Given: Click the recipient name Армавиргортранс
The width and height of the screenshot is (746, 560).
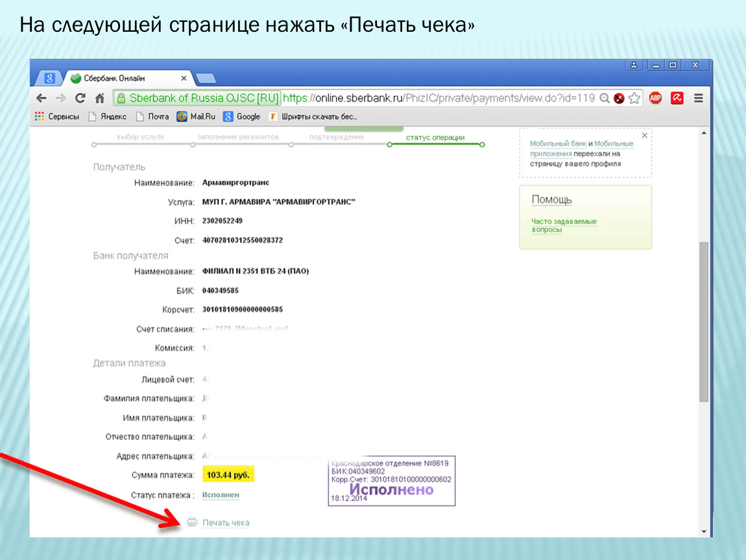Looking at the screenshot, I should pos(235,183).
